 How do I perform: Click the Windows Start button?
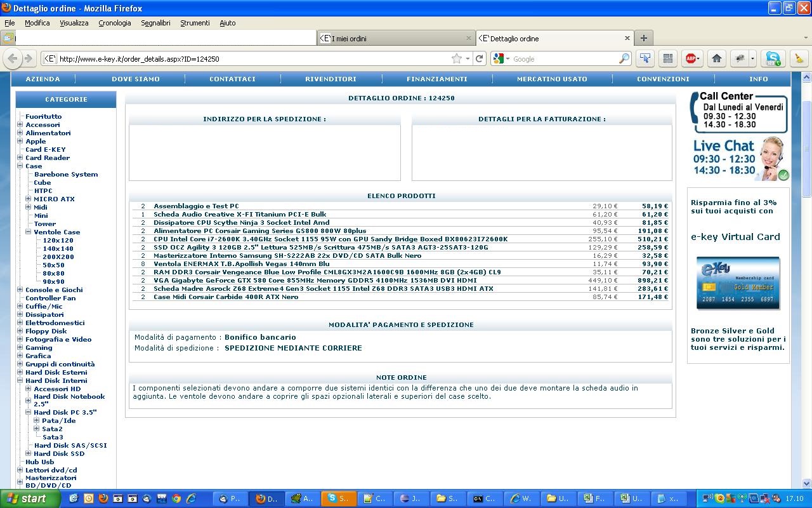click(x=30, y=499)
